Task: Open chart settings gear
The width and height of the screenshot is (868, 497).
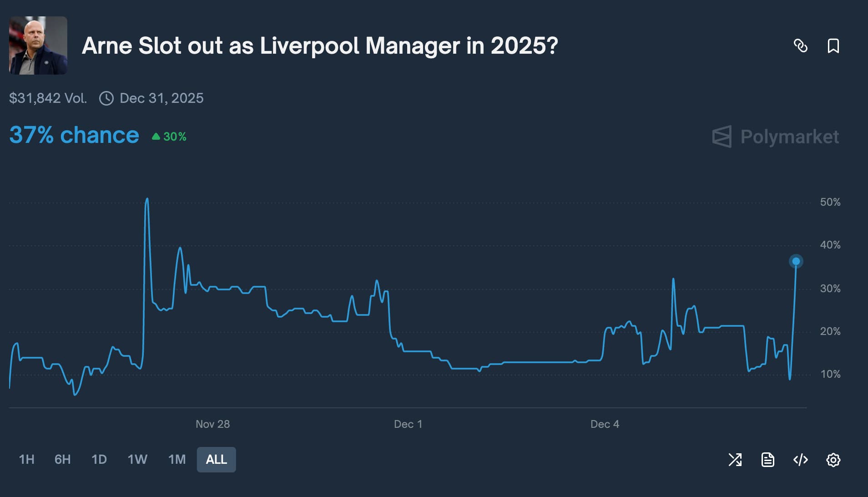Action: coord(833,460)
